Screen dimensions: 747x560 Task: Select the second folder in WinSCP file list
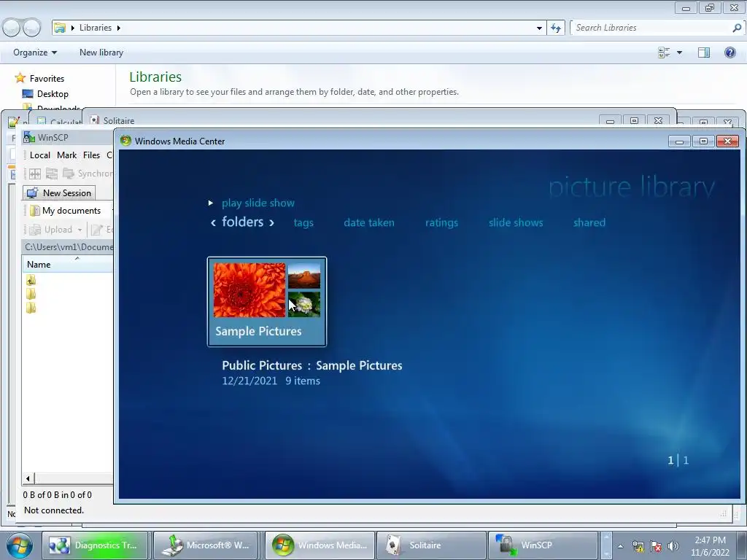pos(31,294)
